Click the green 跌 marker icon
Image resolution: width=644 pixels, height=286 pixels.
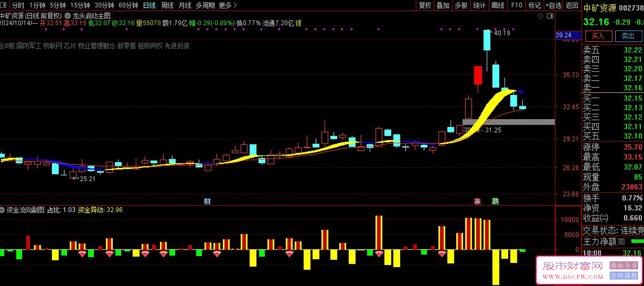pyautogui.click(x=495, y=201)
